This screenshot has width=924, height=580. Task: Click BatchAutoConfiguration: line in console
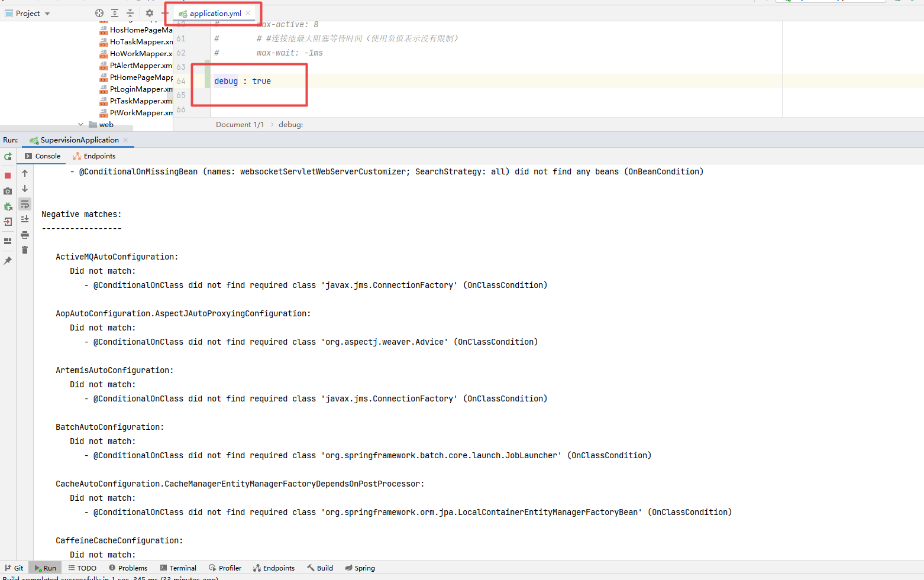[109, 427]
